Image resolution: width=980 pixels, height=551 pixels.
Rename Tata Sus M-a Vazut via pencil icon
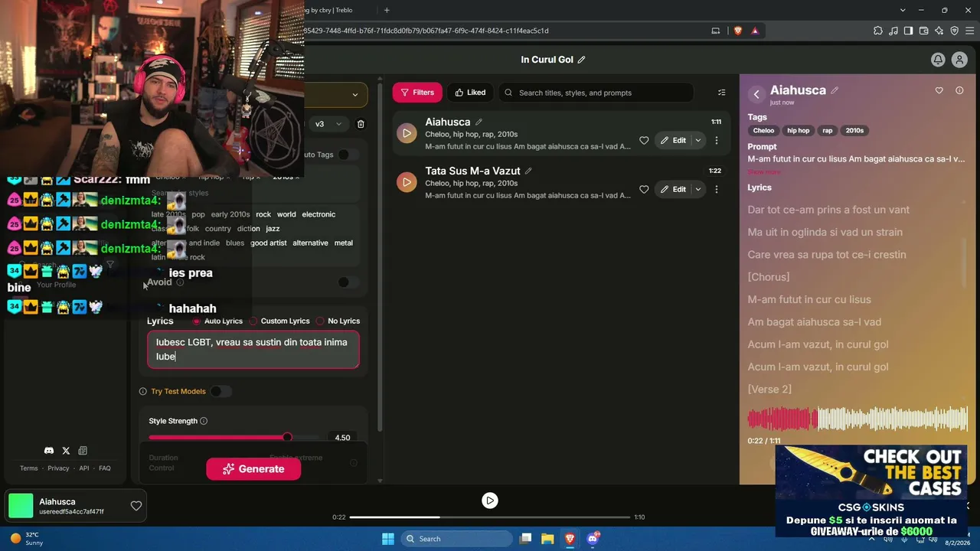[528, 171]
